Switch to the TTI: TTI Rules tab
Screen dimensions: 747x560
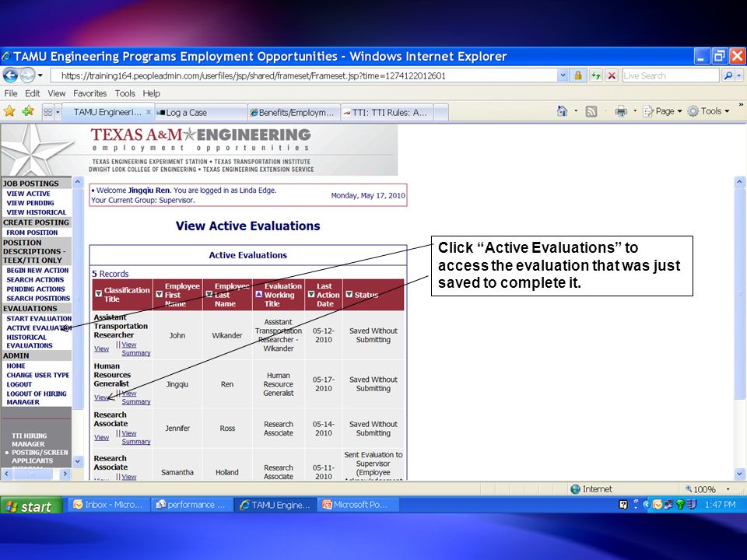click(x=387, y=112)
